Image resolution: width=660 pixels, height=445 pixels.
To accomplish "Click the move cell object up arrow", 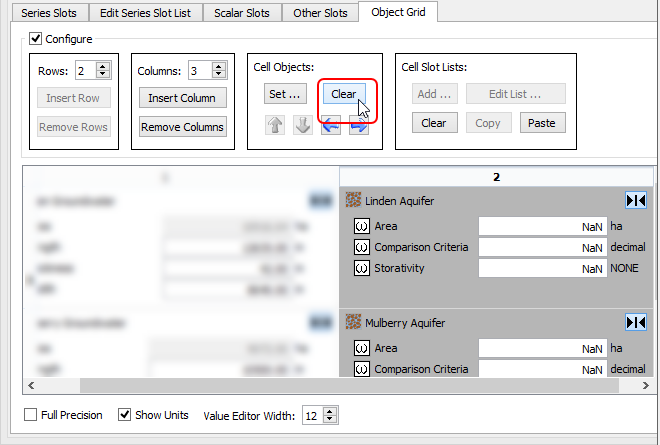I will 277,126.
